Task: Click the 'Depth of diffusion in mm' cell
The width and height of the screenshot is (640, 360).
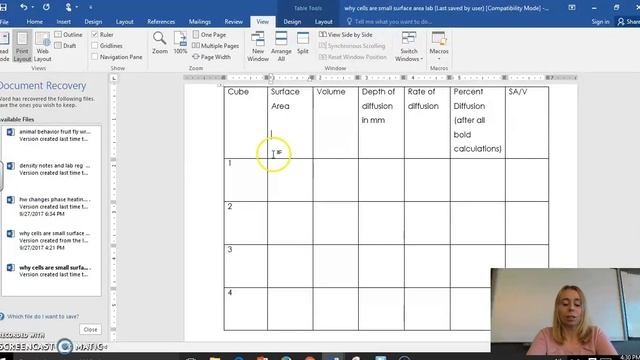Action: point(381,122)
